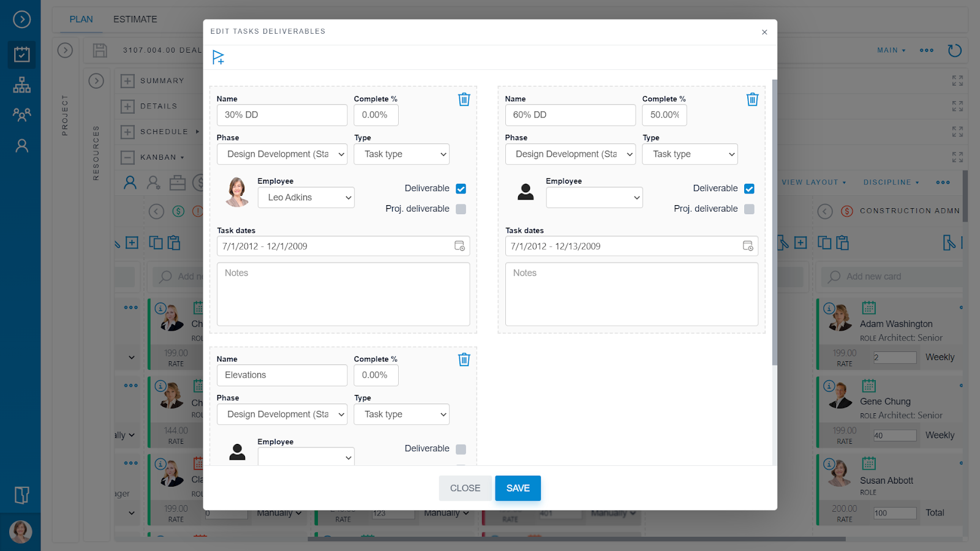This screenshot has width=980, height=551.
Task: Select the team members icon in the sidebar
Action: pos(21,114)
